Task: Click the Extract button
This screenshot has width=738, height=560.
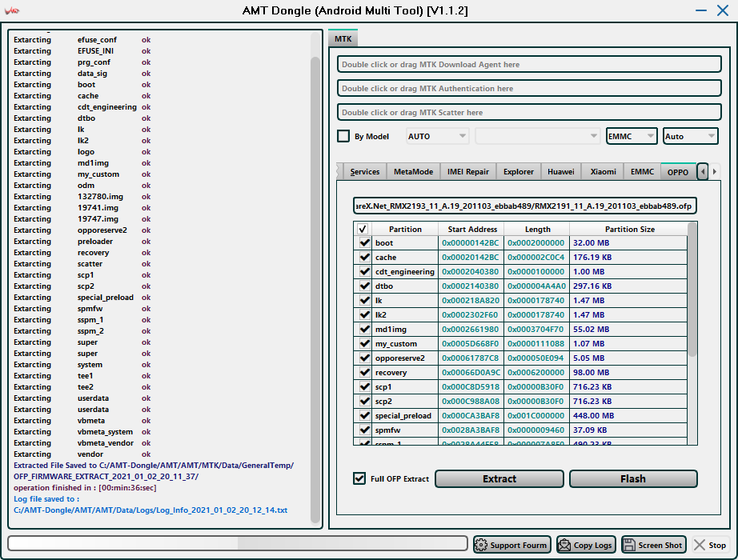Action: tap(499, 478)
